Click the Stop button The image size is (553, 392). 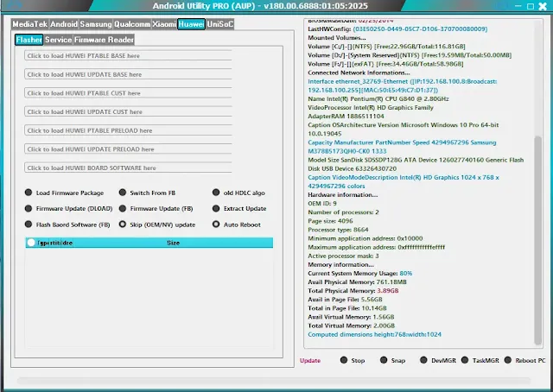click(353, 360)
